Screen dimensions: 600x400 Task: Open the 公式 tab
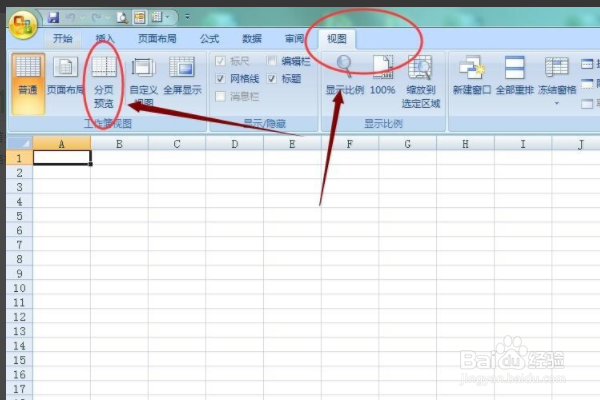[209, 39]
